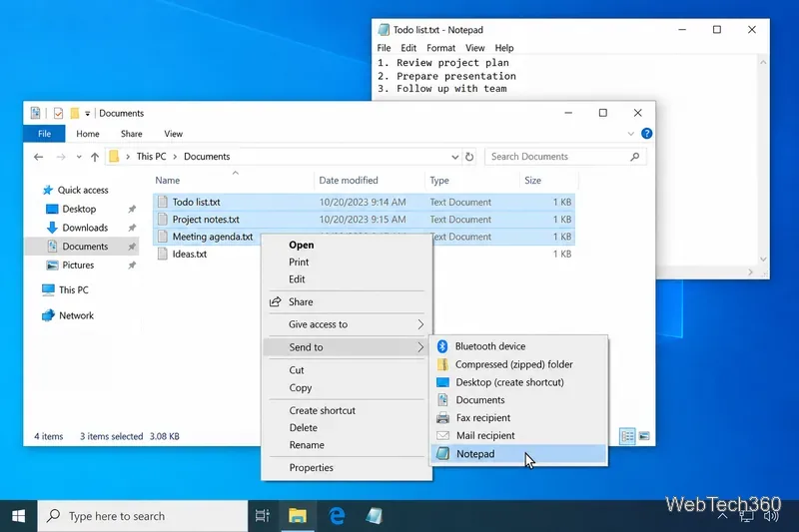The image size is (799, 532).
Task: Refresh the Documents folder view
Action: click(469, 157)
